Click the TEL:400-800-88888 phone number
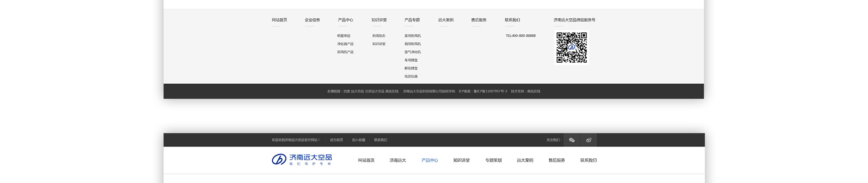The height and width of the screenshot is (183, 868). tap(521, 36)
